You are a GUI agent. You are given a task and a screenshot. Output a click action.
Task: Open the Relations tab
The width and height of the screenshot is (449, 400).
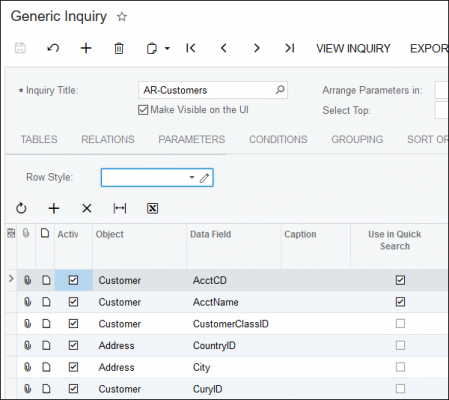click(x=108, y=139)
